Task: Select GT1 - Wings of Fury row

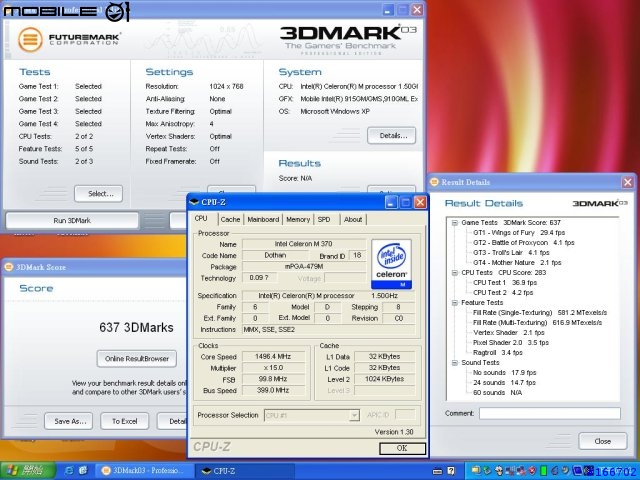Action: [x=518, y=233]
